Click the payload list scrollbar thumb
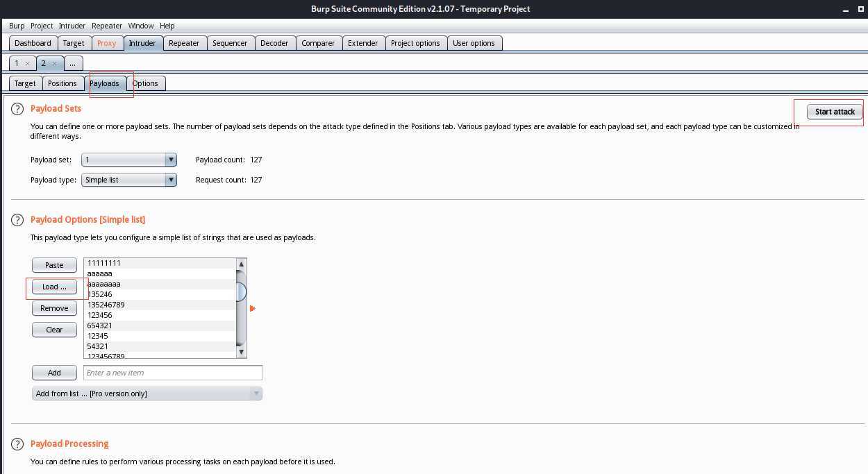 [242, 291]
